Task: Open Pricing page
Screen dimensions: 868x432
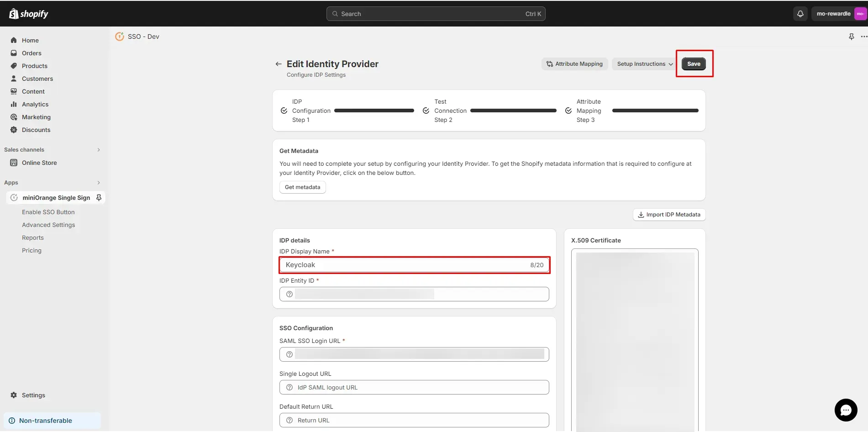Action: coord(32,250)
